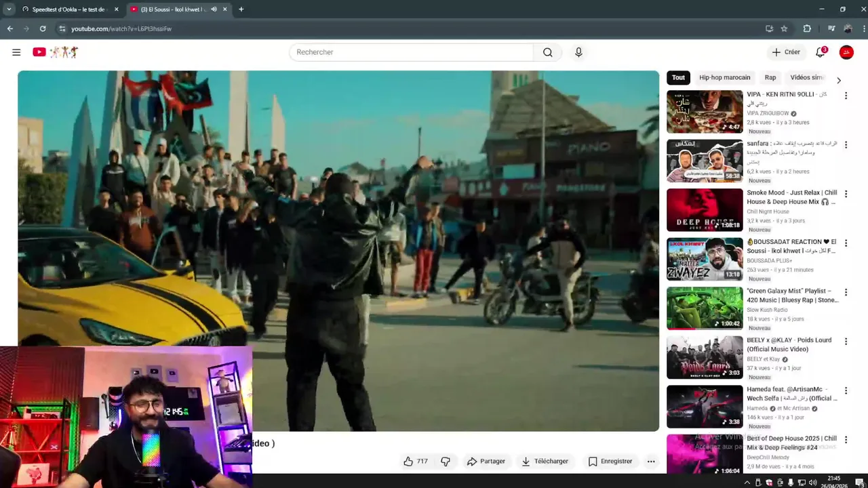The width and height of the screenshot is (868, 488).
Task: Dislike the video with thumbs-down icon
Action: (x=446, y=462)
